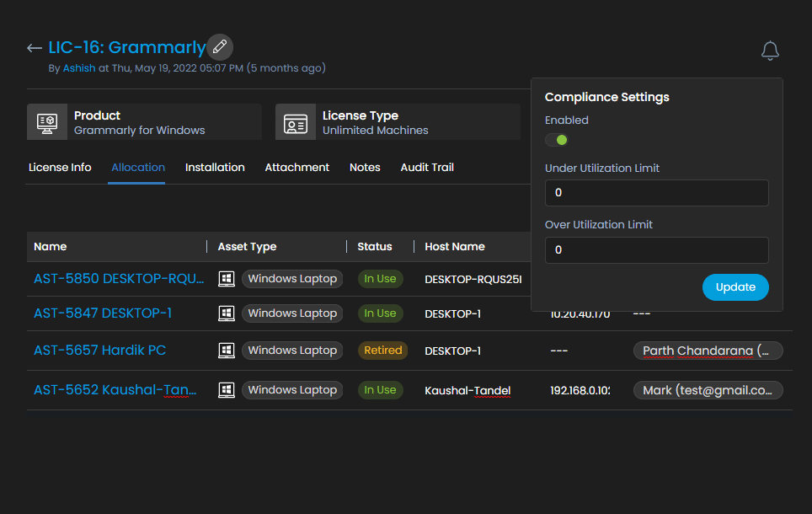Click the Mark (test@gmail.co... user chip
This screenshot has width=812, height=514.
(x=708, y=390)
